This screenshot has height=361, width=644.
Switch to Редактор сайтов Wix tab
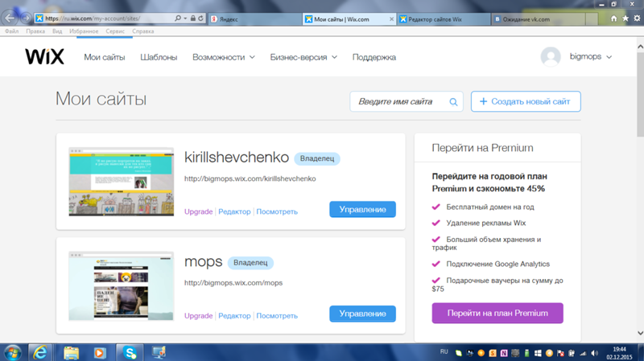point(444,18)
